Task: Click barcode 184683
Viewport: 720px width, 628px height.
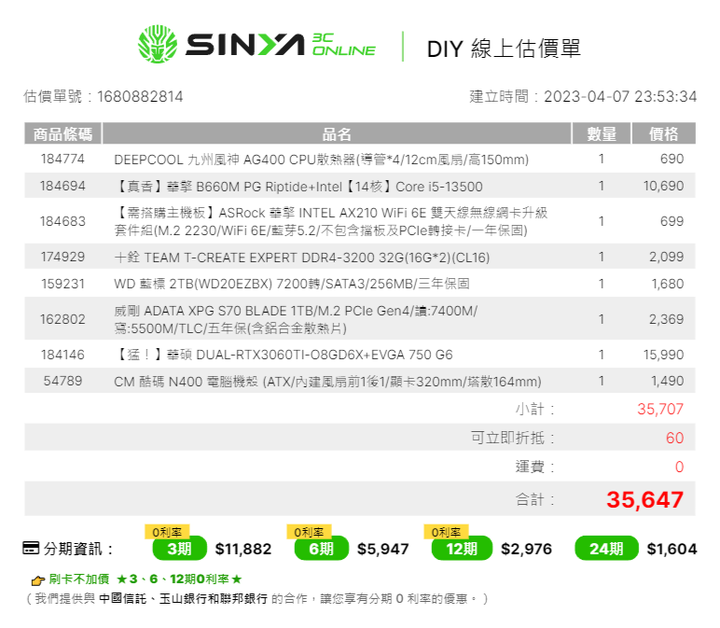Action: point(63,221)
